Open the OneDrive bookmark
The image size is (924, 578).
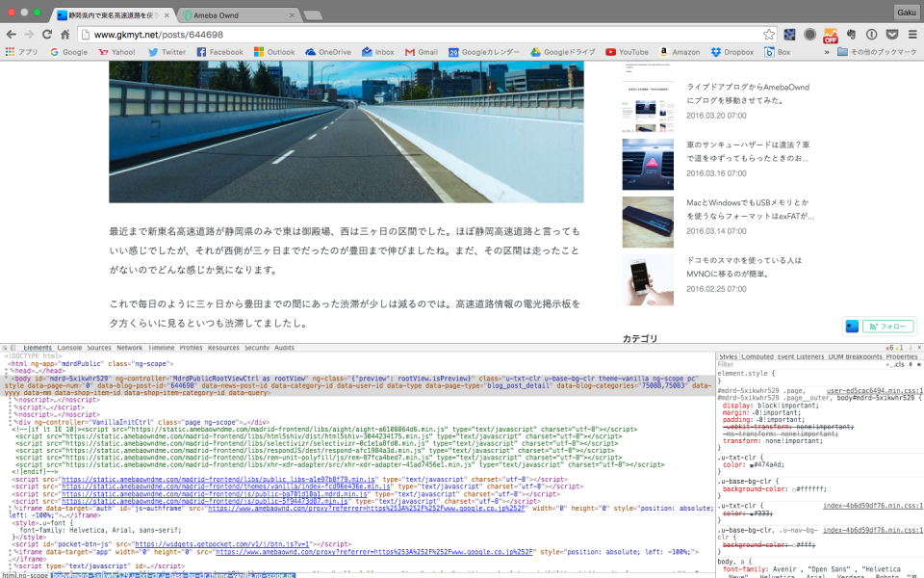[328, 52]
